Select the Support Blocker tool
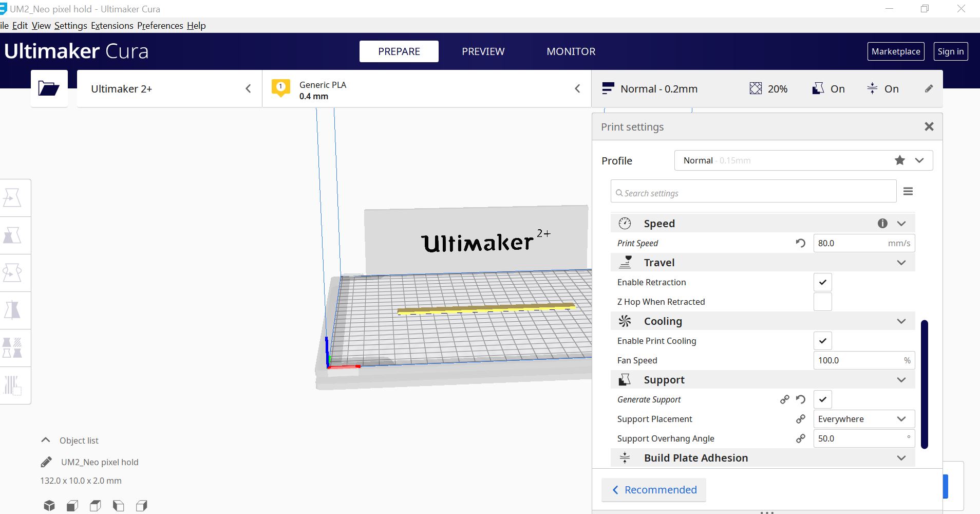Screen dimensions: 980x514 [x=12, y=385]
